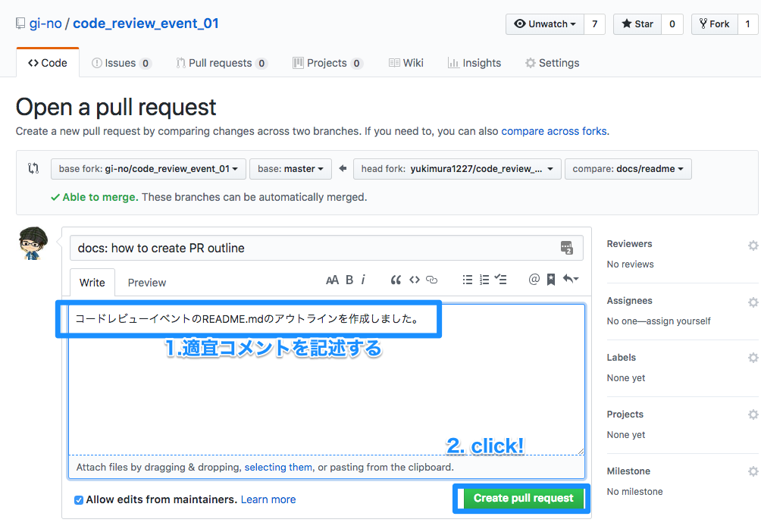Toggle italic text formatting
Screen dimensions: 761x532
[x=363, y=280]
